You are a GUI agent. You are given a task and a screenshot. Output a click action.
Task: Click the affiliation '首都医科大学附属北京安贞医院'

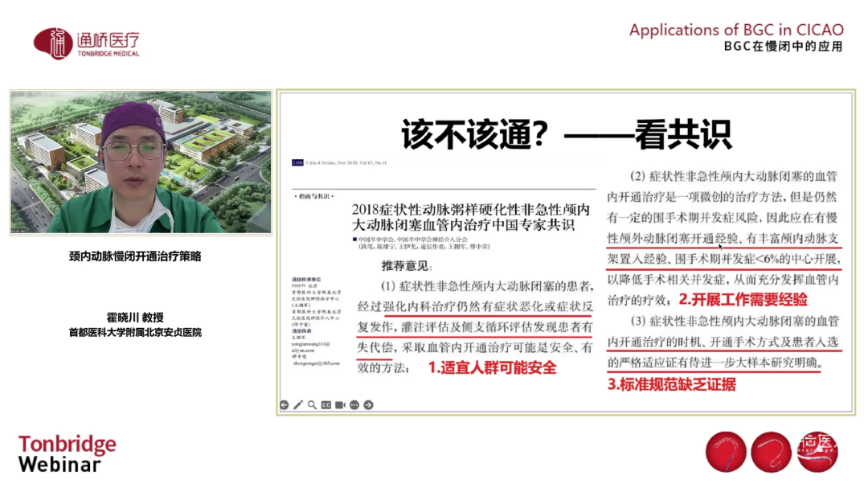click(x=135, y=332)
